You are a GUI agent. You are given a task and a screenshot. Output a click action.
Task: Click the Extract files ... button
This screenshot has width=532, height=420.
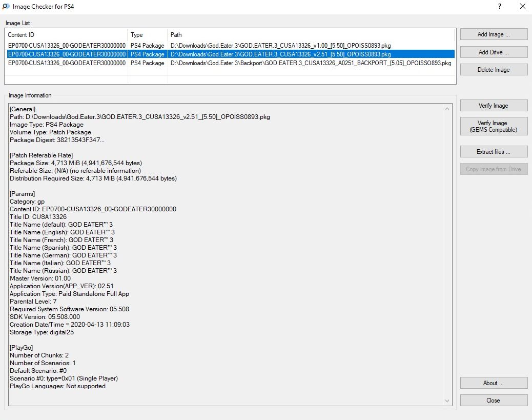[x=494, y=152]
